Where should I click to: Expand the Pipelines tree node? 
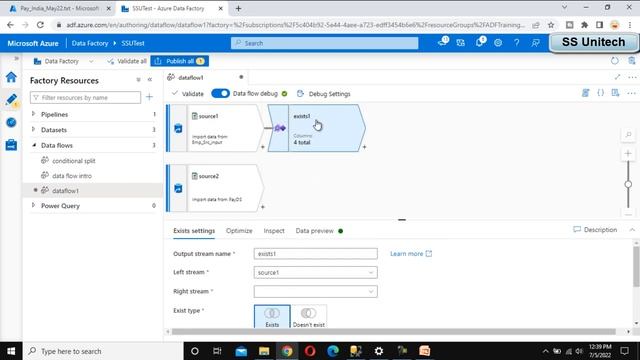tap(33, 114)
